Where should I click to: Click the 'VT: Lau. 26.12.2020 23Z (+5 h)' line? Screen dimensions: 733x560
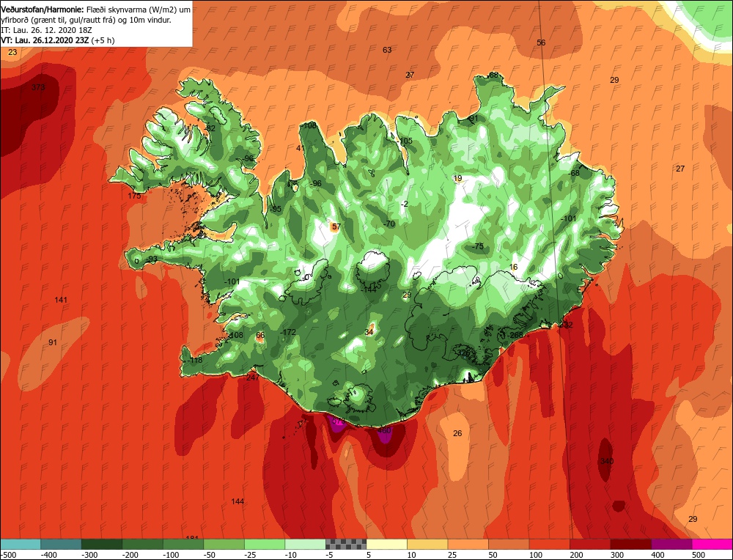pyautogui.click(x=57, y=40)
